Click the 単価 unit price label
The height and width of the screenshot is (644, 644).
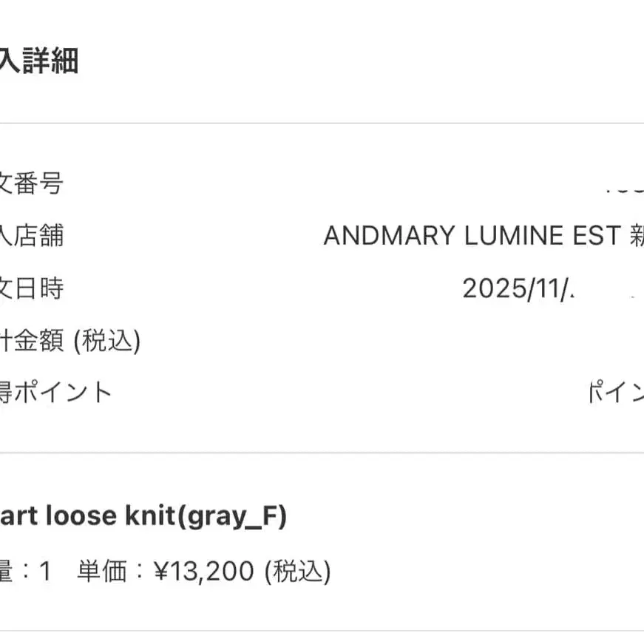tap(101, 571)
